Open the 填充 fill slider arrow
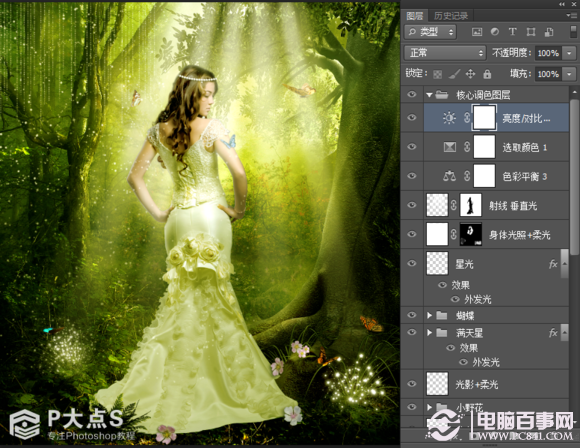580x448 pixels. click(569, 74)
